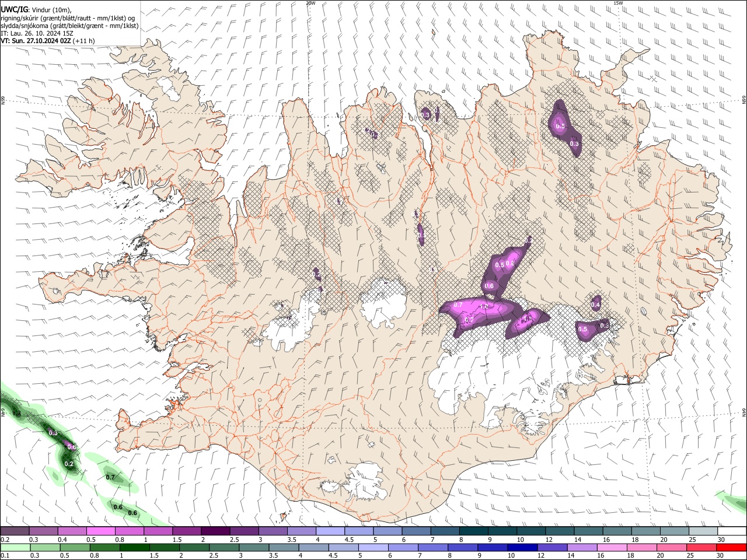Pick bright red rain scale swatch above 30
Image resolution: width=747 pixels, height=560 pixels.
(x=732, y=547)
